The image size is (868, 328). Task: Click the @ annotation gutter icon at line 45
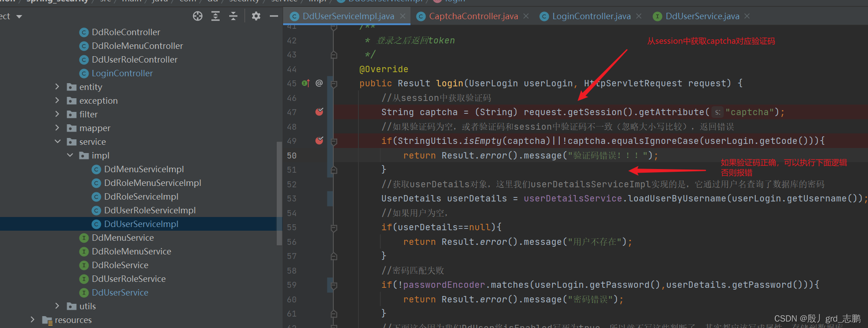point(319,83)
